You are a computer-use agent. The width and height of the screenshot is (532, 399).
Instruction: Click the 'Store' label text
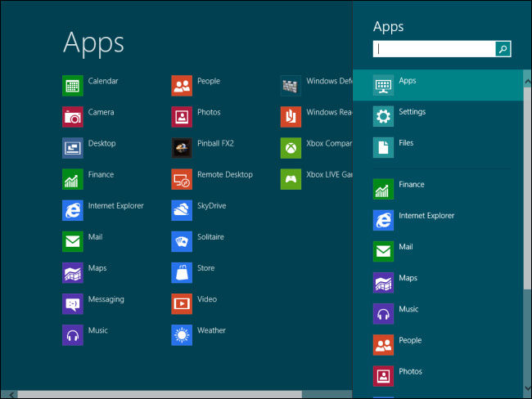(x=206, y=268)
